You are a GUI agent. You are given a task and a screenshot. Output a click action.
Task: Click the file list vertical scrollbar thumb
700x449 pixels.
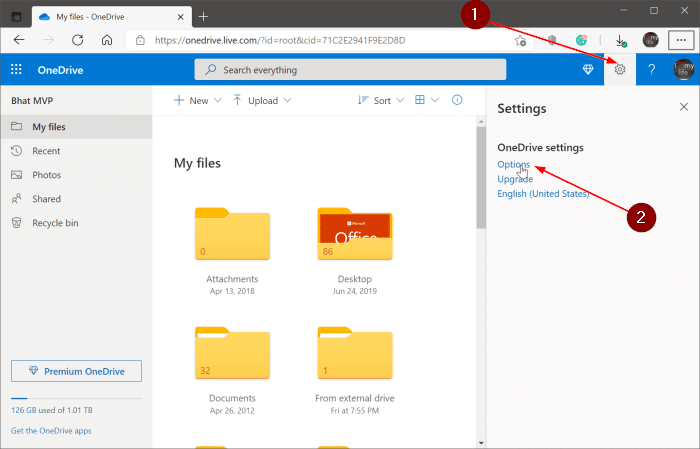tap(481, 178)
